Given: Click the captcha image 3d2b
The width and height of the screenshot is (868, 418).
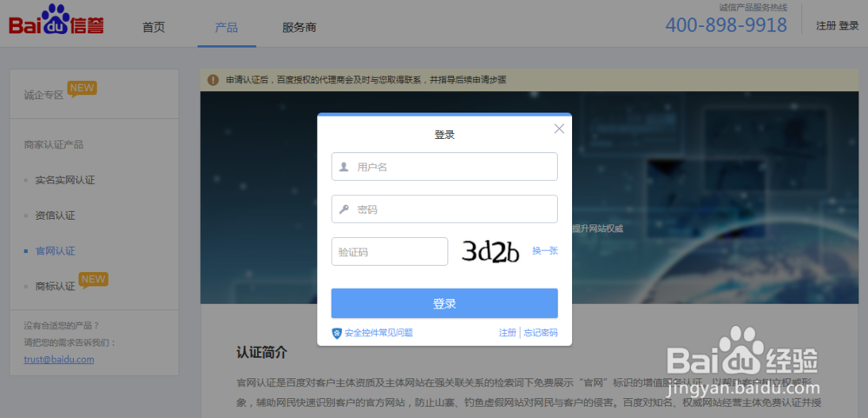Looking at the screenshot, I should tap(490, 252).
